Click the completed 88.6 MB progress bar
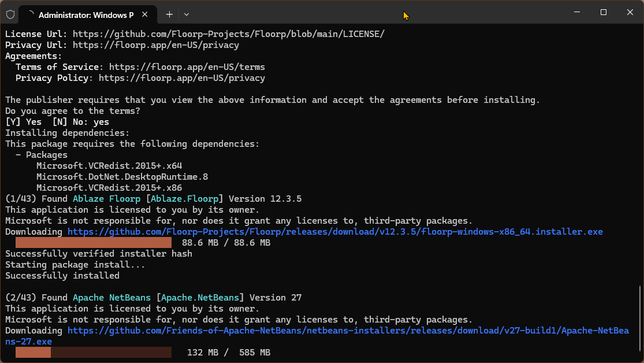The image size is (644, 363). (94, 243)
